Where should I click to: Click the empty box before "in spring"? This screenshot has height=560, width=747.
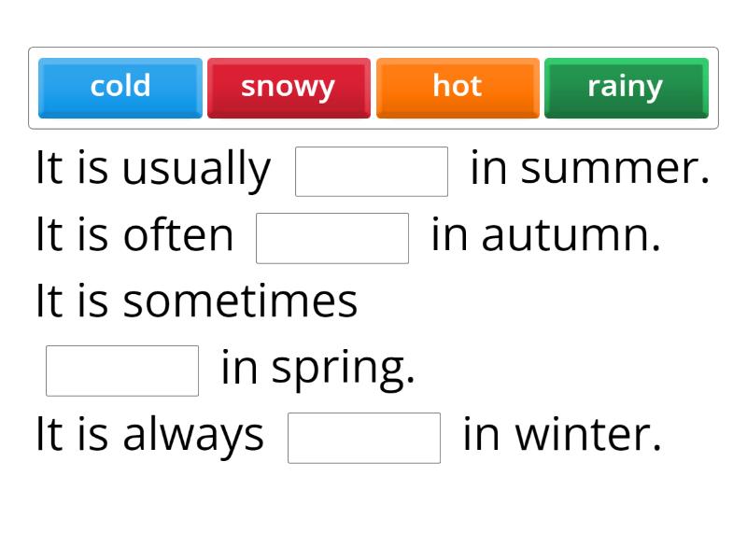tap(122, 371)
